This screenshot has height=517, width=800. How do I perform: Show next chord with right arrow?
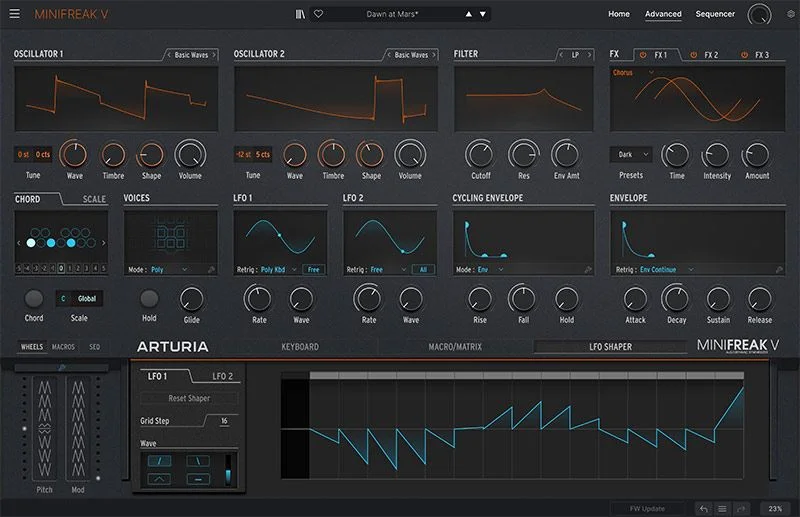click(104, 243)
